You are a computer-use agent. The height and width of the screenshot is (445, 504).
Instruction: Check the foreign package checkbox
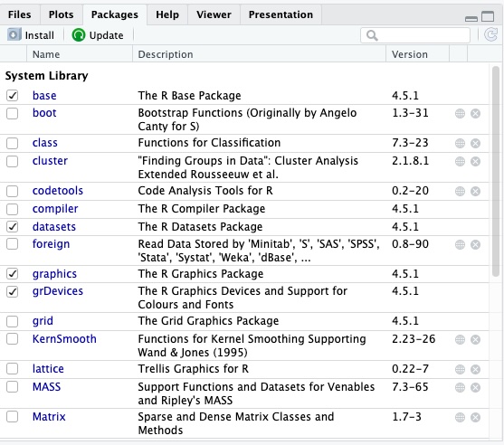point(12,244)
